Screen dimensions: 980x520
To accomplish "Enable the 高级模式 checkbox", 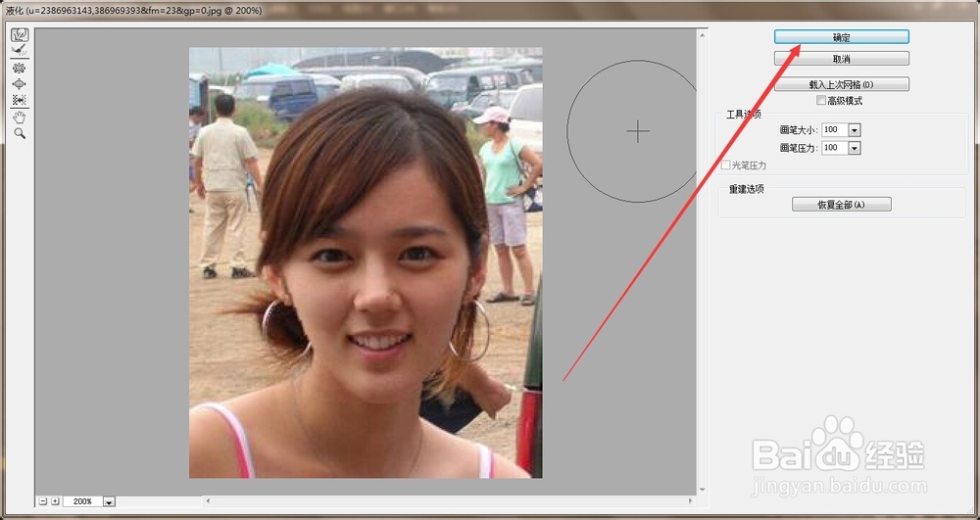I will click(821, 101).
